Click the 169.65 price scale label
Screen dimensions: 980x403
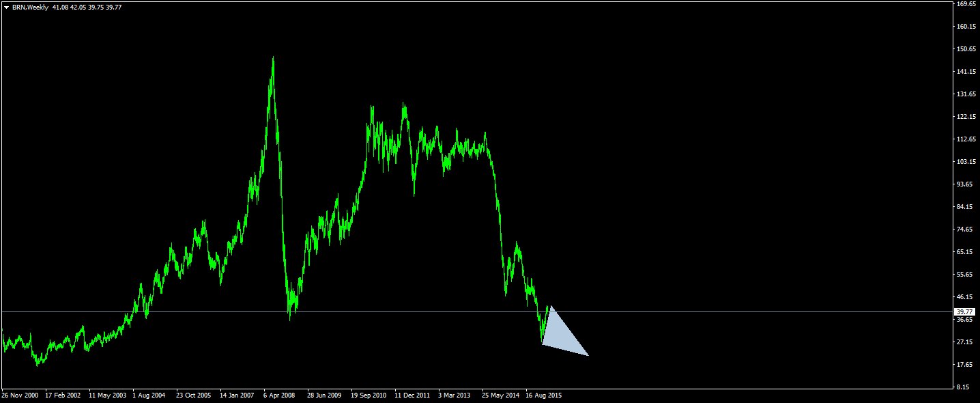pos(966,4)
